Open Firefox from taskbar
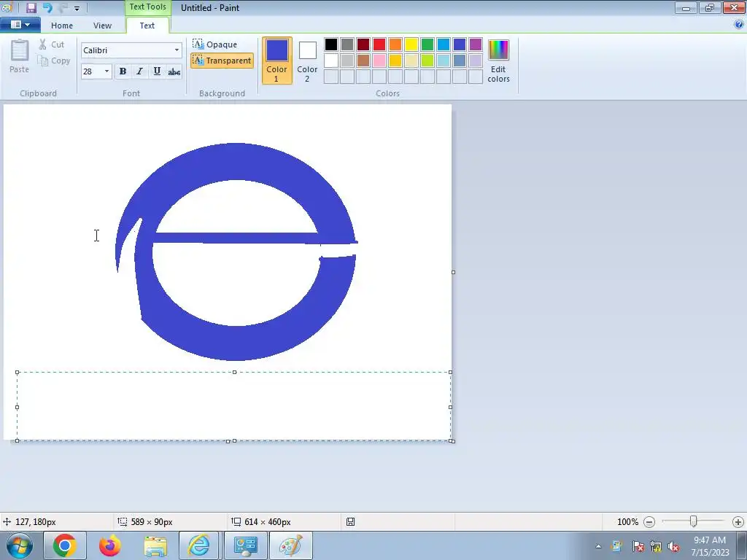This screenshot has width=747, height=560. (110, 545)
